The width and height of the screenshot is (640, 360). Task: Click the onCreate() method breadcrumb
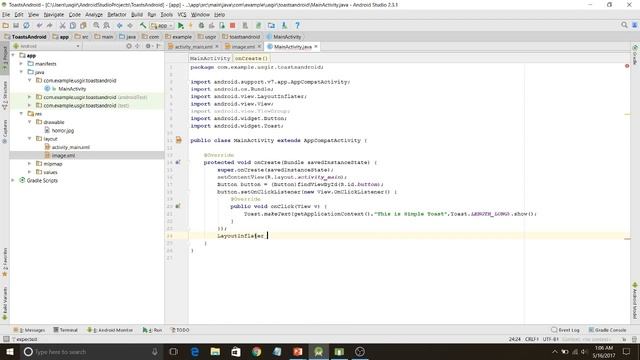[x=251, y=58]
